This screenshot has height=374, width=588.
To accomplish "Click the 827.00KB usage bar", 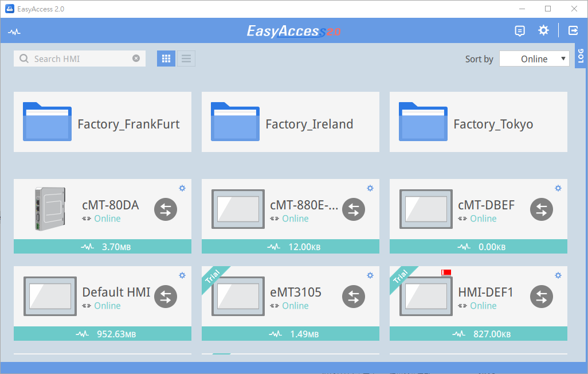I will click(x=478, y=334).
